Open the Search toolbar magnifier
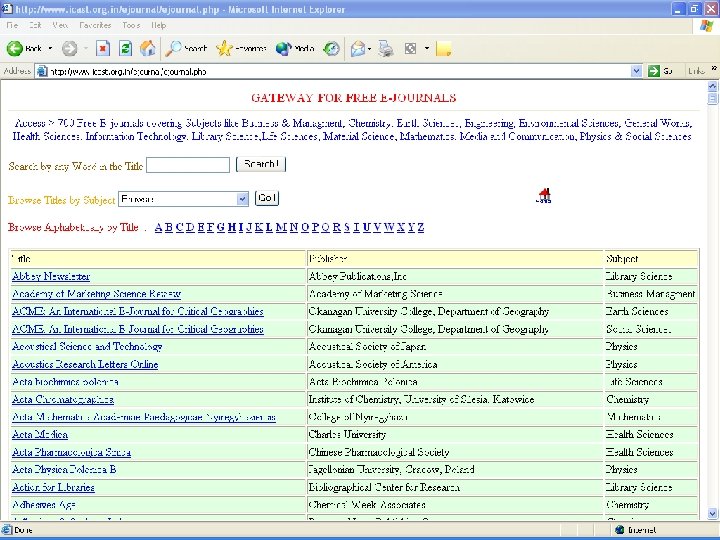The height and width of the screenshot is (540, 720). 173,48
